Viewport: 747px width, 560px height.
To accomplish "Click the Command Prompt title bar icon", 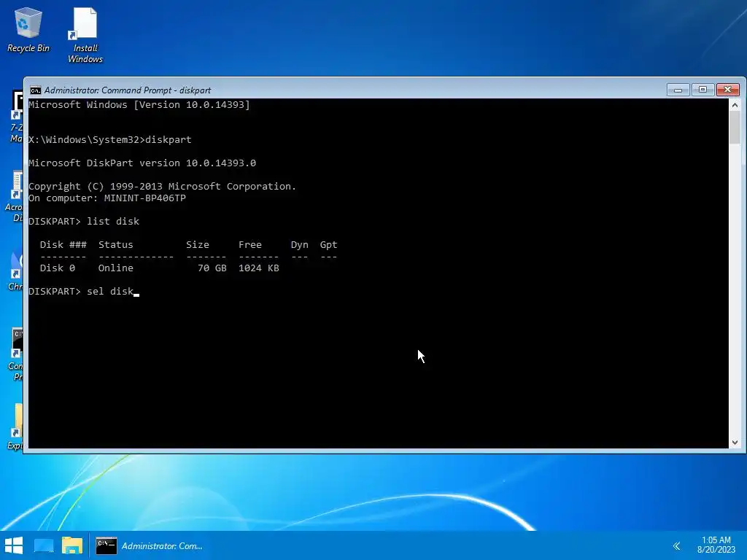I will pyautogui.click(x=35, y=90).
